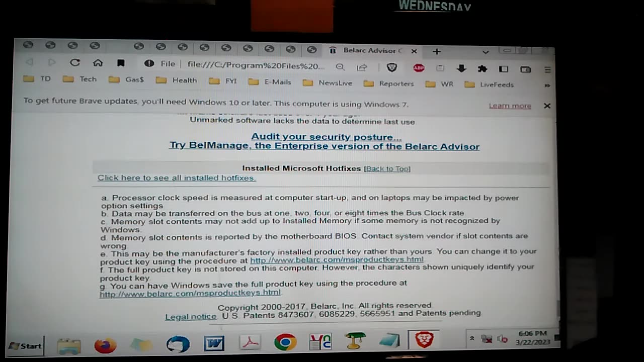Bookmark this page with the bookmark icon

pos(121,63)
